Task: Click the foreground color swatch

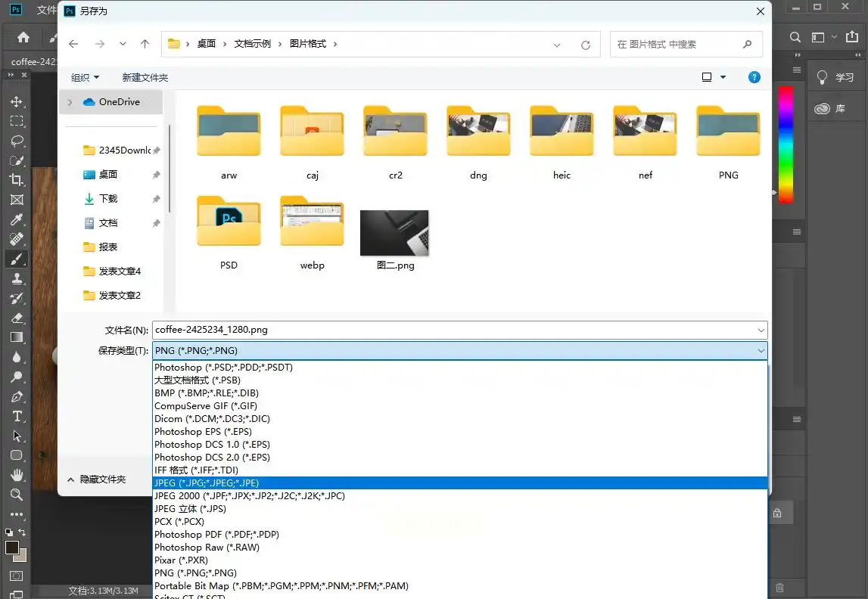Action: point(12,548)
